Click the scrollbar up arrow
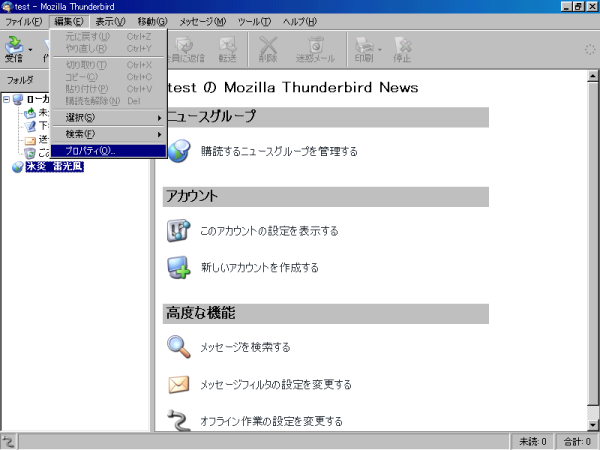Image resolution: width=600 pixels, height=450 pixels. coord(593,76)
